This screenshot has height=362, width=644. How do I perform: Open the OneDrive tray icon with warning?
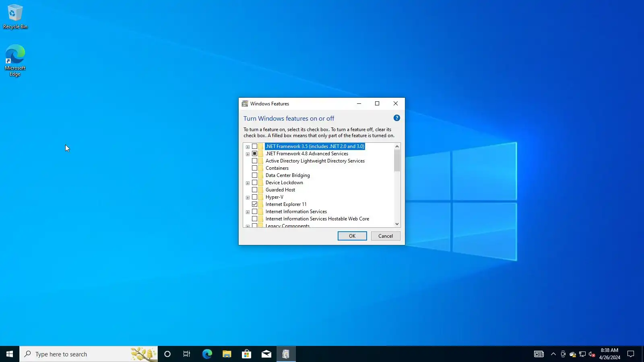point(573,354)
